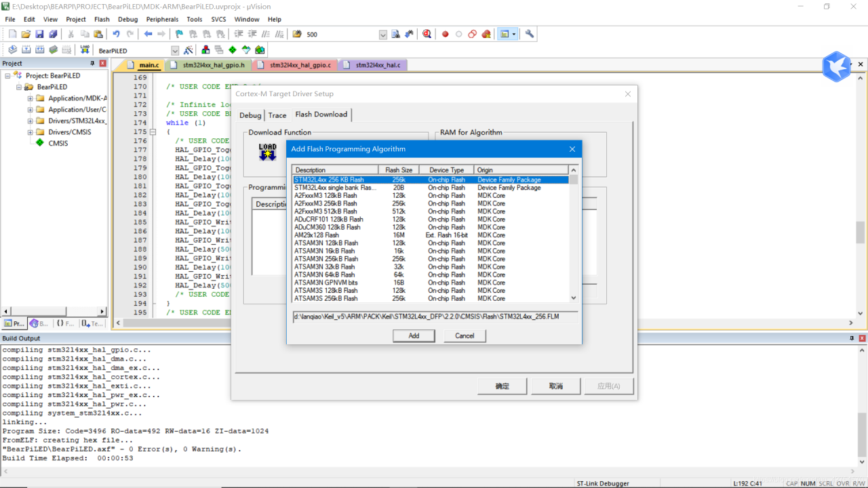The image size is (868, 488).
Task: Expand the Application/User/C folder node
Action: [30, 110]
